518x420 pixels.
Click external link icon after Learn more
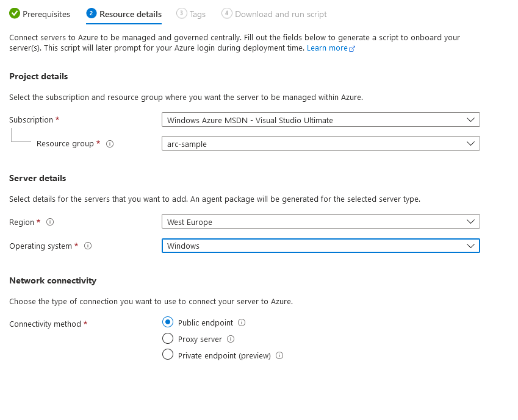click(x=352, y=49)
